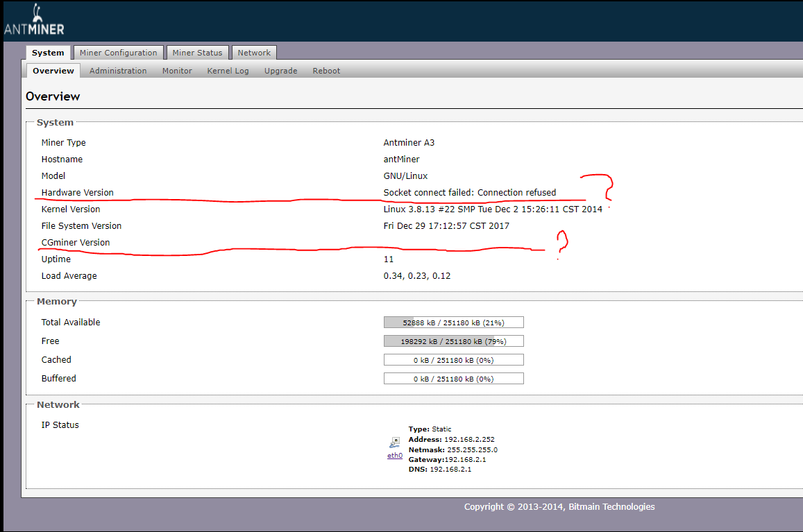
Task: Open the System tab
Action: 48,53
